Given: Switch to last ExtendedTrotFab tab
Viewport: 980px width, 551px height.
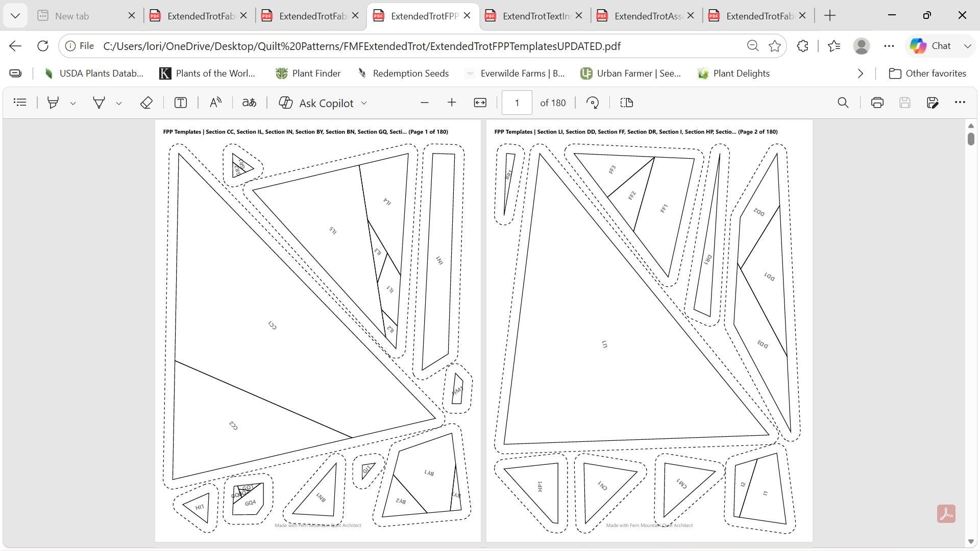Looking at the screenshot, I should coord(752,16).
